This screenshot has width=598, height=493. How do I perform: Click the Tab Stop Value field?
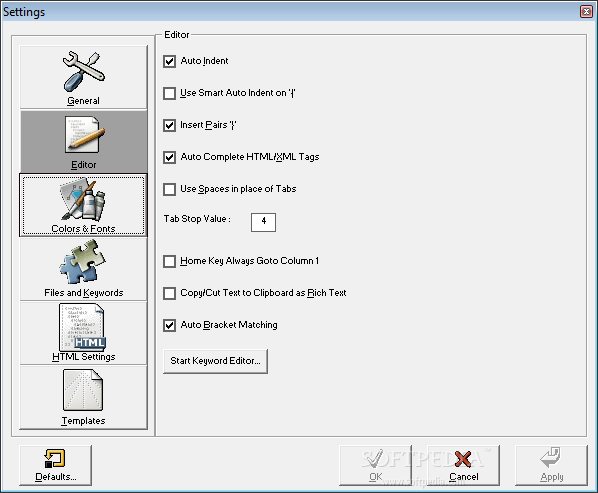263,222
